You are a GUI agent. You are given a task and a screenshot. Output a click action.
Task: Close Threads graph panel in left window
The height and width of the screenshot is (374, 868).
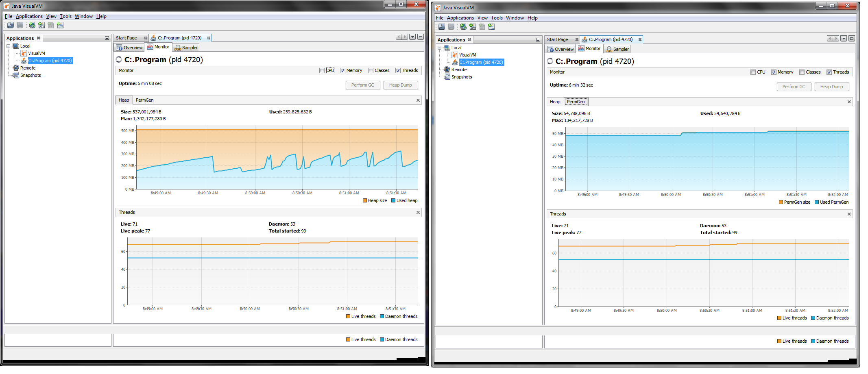(x=418, y=213)
